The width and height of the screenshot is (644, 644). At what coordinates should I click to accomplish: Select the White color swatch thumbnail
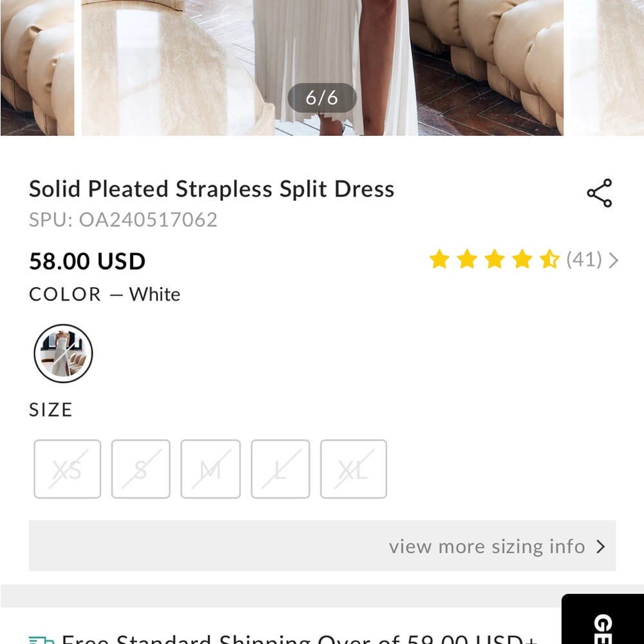click(x=63, y=354)
